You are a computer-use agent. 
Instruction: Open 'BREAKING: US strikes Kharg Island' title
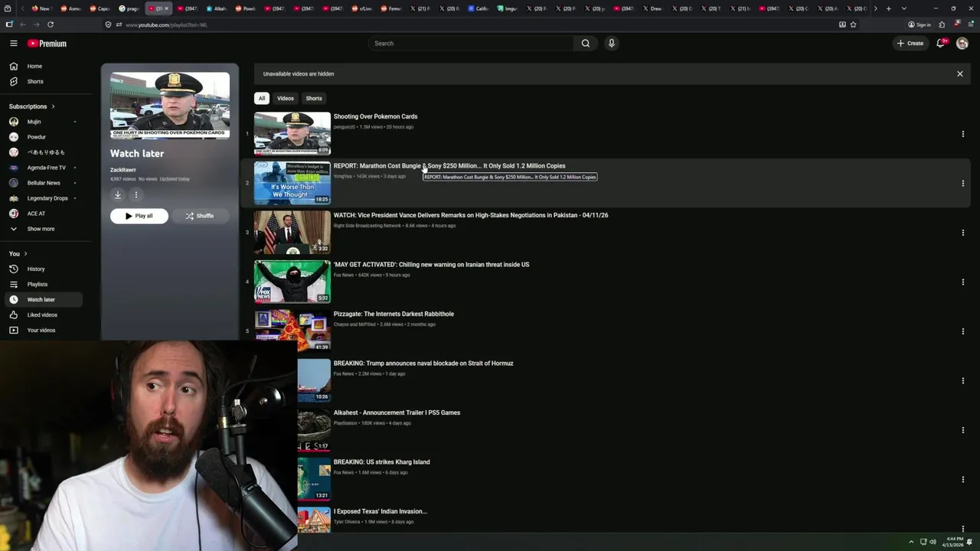pyautogui.click(x=382, y=462)
